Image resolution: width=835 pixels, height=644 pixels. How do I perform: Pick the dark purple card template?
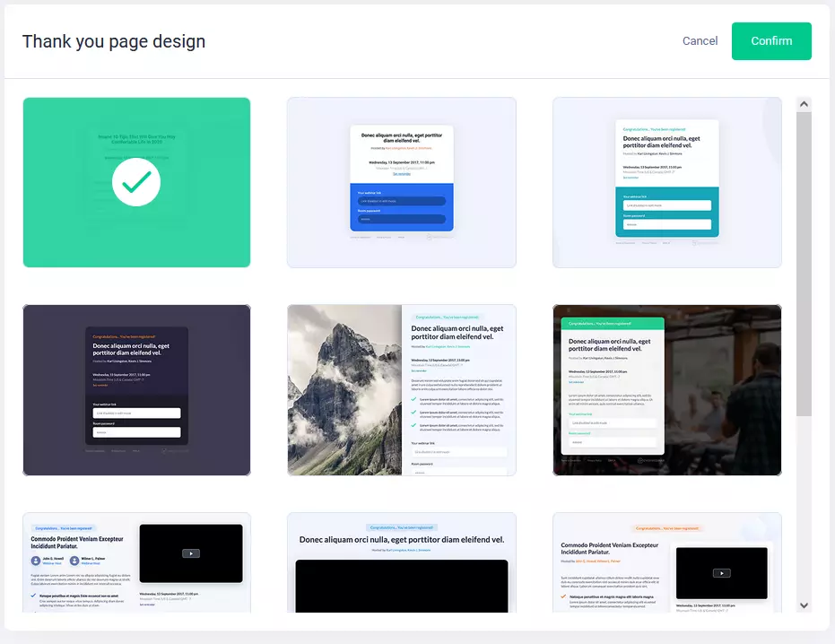[x=136, y=390]
